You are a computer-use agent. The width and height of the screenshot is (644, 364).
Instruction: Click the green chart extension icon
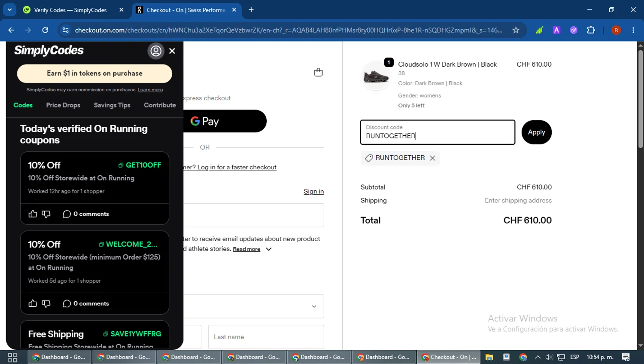click(539, 30)
